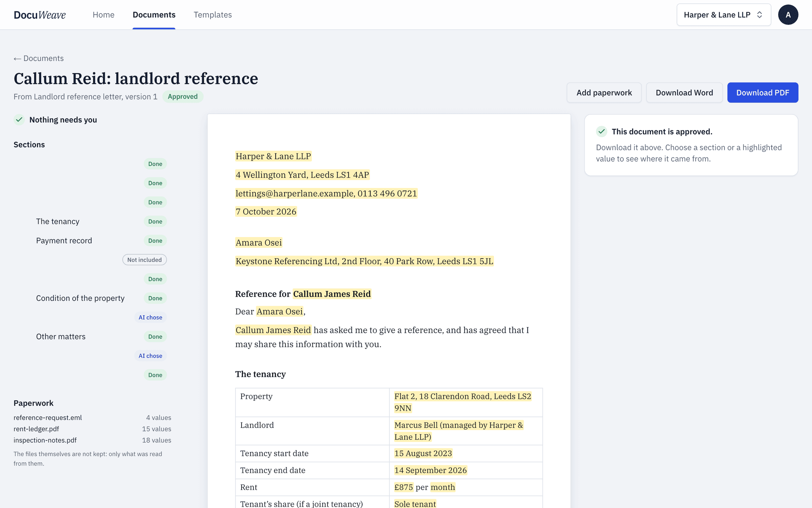Click highlighted landlord Marcus Bell value
Image resolution: width=812 pixels, height=508 pixels.
(x=459, y=431)
